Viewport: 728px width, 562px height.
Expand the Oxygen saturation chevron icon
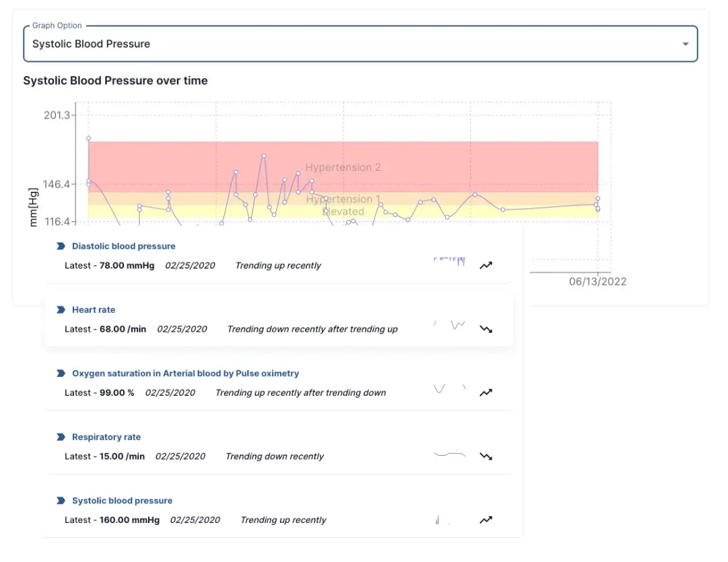point(61,373)
